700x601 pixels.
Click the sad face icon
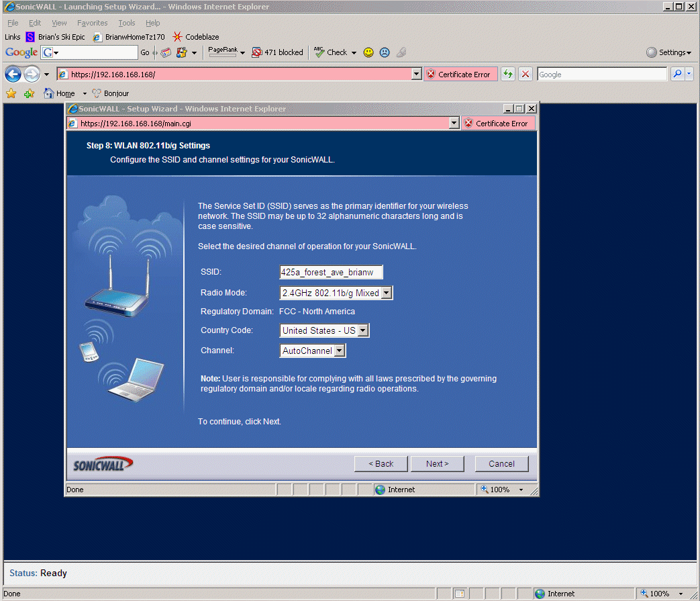click(385, 52)
